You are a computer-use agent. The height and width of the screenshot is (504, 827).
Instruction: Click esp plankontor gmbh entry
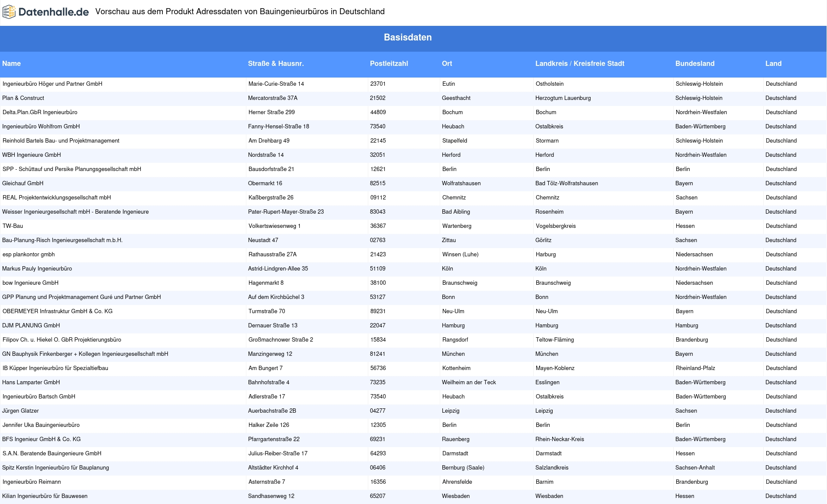(x=29, y=255)
